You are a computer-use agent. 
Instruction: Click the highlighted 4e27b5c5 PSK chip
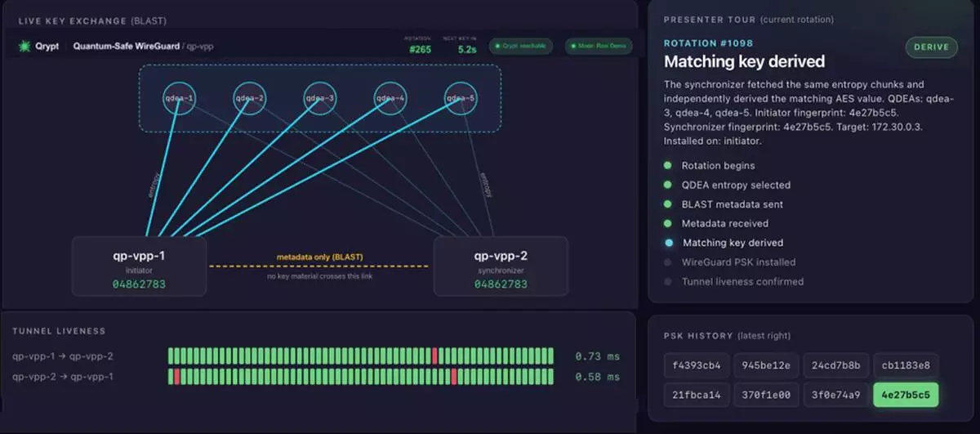(x=906, y=395)
